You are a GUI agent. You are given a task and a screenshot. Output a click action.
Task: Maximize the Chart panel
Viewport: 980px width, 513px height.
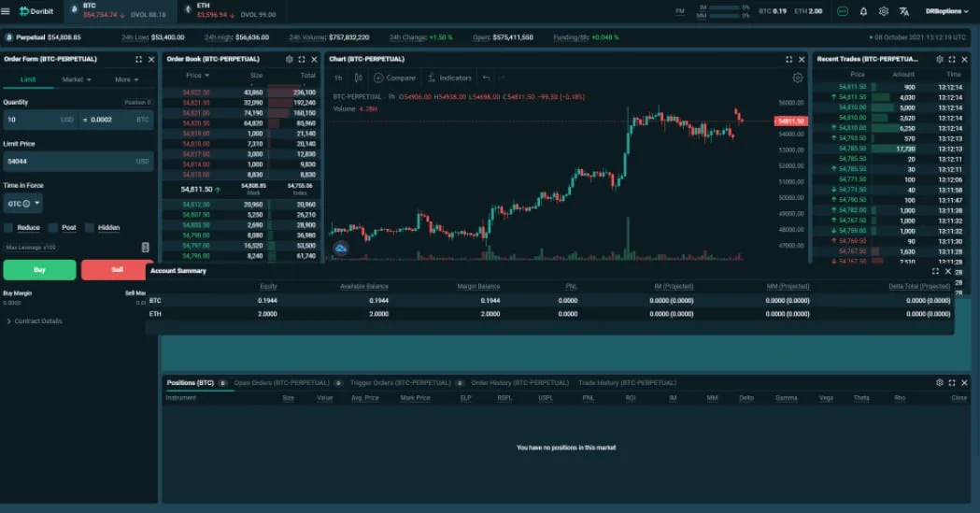(788, 60)
